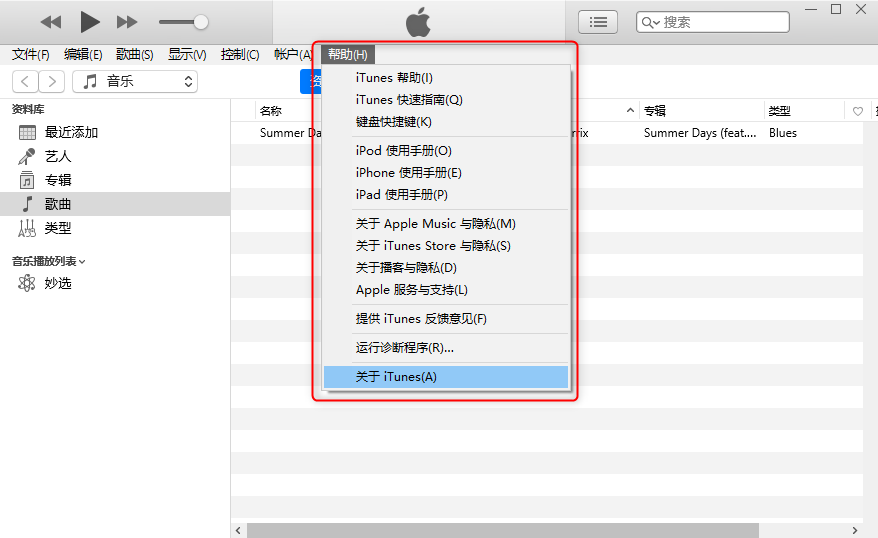Image resolution: width=878 pixels, height=538 pixels.
Task: Select 歌曲 in the sidebar
Action: [x=115, y=204]
